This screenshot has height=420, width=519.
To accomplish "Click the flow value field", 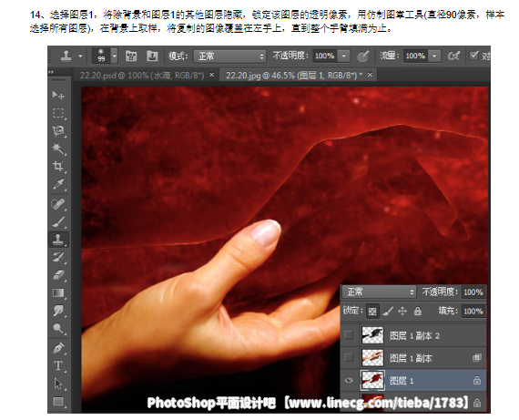I will (x=415, y=56).
